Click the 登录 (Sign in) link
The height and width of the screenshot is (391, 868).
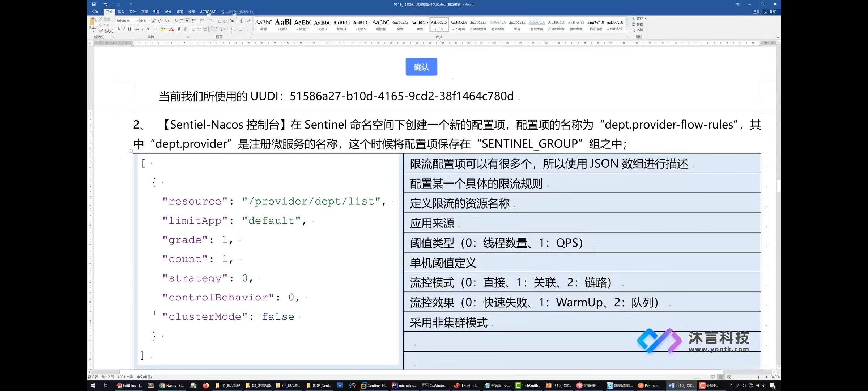point(757,12)
